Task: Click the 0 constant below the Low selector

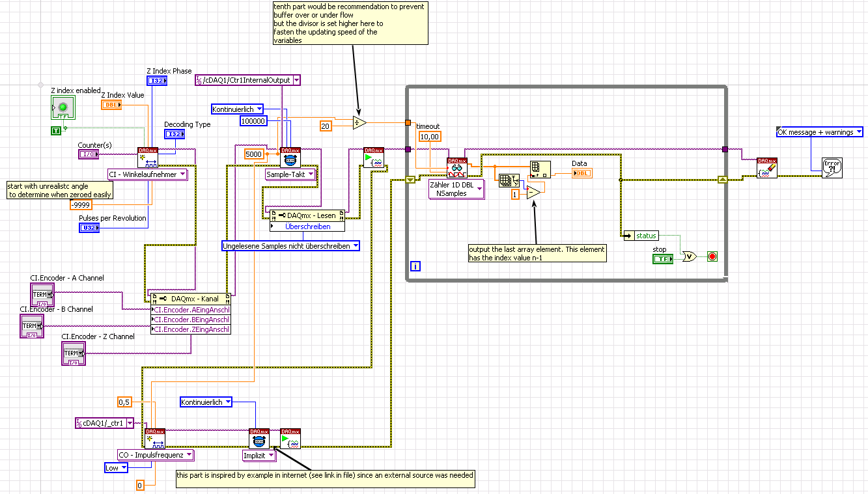Action: click(139, 485)
